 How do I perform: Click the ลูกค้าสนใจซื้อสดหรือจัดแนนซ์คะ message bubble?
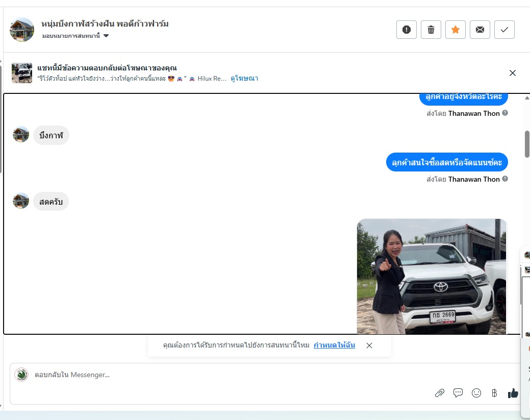pos(447,162)
